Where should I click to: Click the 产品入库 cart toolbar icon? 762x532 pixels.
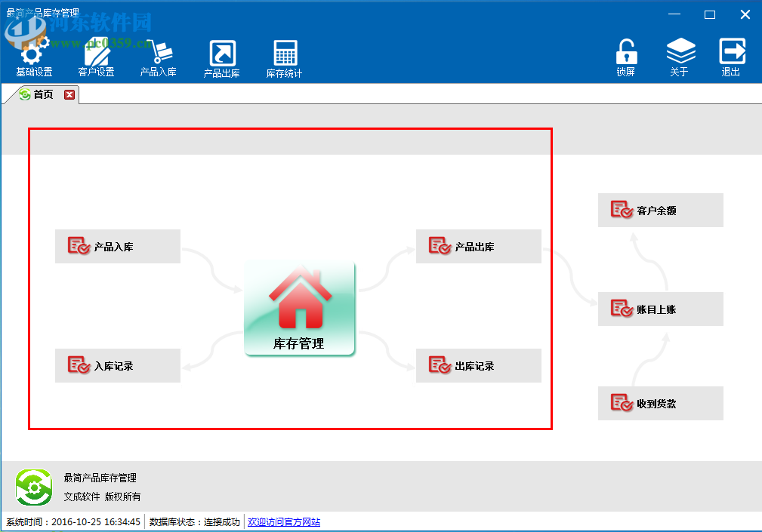pyautogui.click(x=158, y=58)
